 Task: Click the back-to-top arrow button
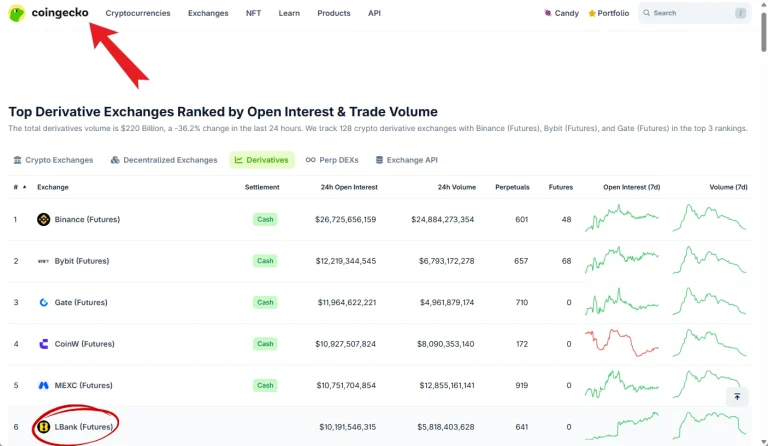[x=737, y=397]
